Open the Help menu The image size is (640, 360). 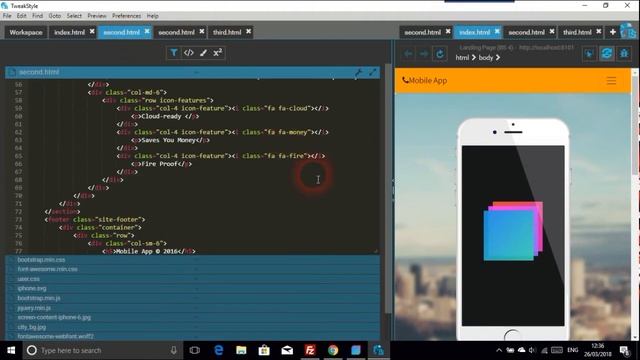[x=153, y=16]
